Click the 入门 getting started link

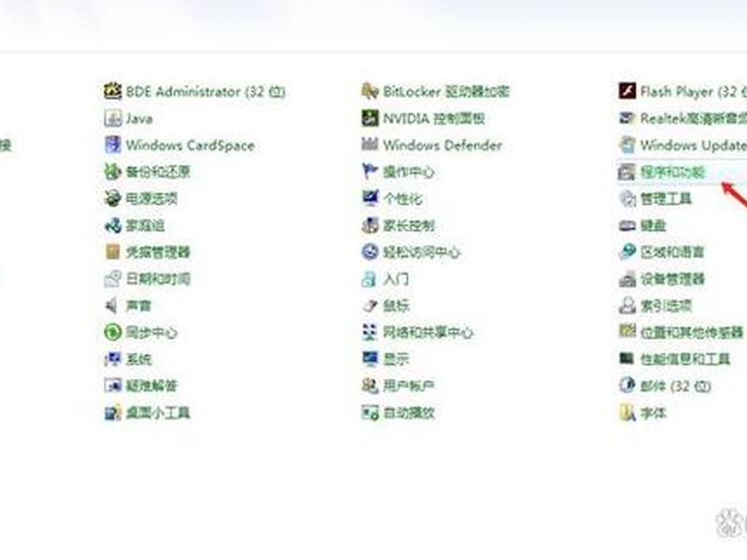(396, 278)
